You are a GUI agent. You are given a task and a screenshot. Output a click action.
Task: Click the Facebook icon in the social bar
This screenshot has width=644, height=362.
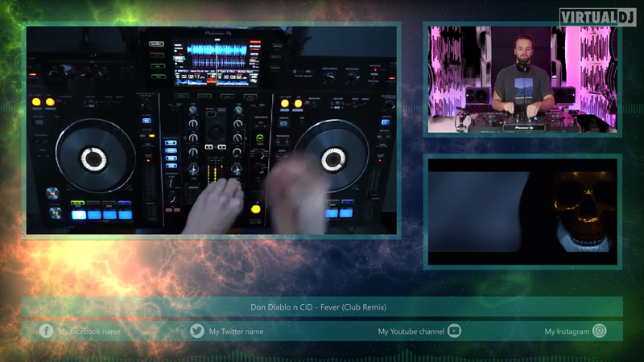pos(46,331)
